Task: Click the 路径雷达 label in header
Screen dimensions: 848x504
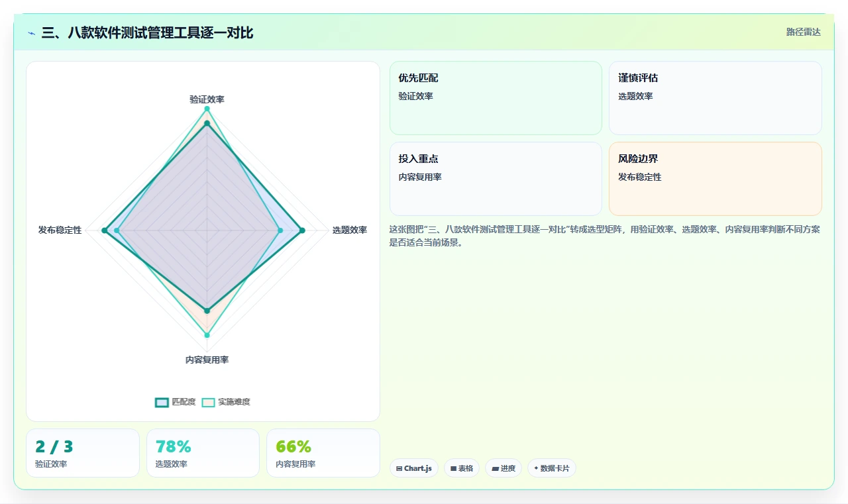Action: (803, 32)
